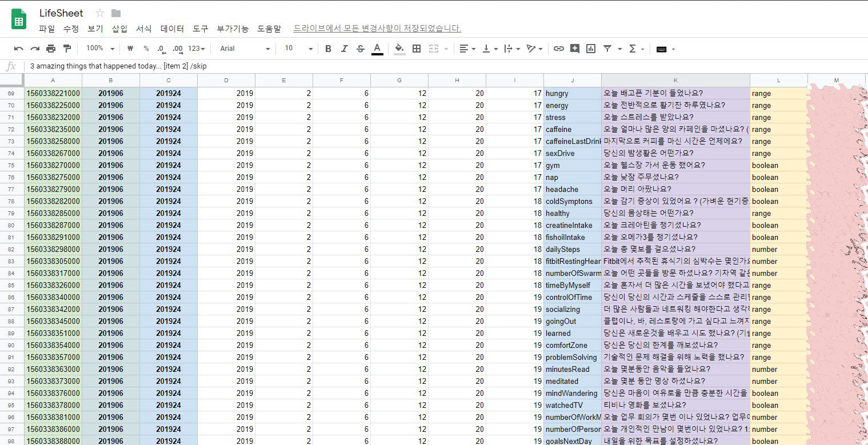Open the 데이터 menu
The height and width of the screenshot is (445, 868).
(172, 28)
